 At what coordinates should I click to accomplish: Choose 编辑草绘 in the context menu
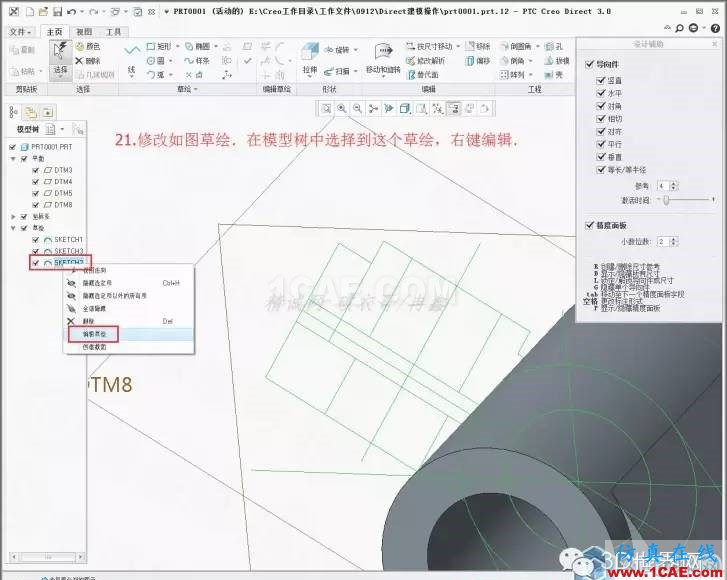[129, 334]
